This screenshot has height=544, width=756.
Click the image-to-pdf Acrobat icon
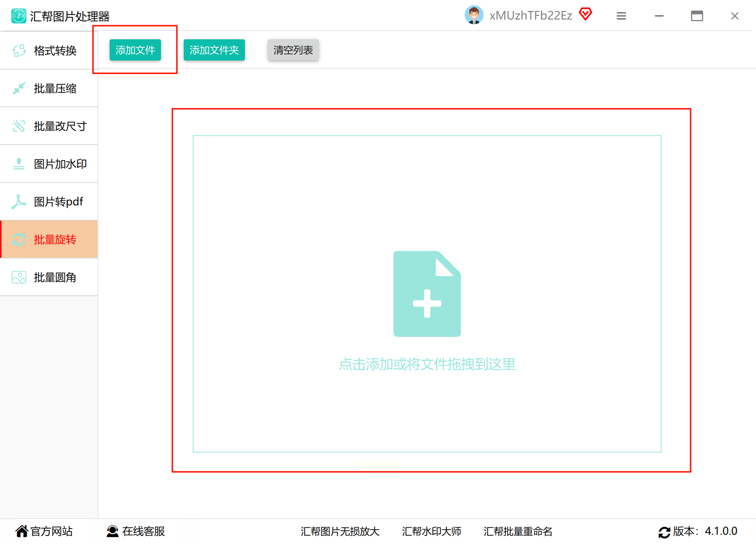(19, 202)
